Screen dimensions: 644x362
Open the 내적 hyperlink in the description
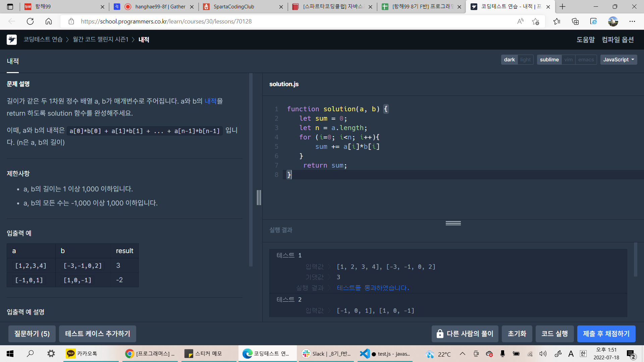point(210,101)
